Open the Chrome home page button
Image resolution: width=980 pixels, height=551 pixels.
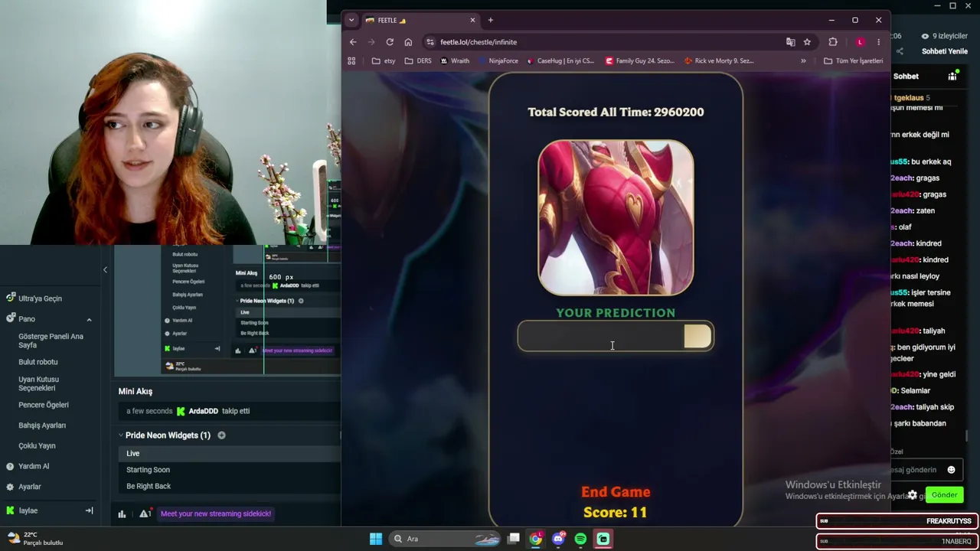tap(408, 42)
